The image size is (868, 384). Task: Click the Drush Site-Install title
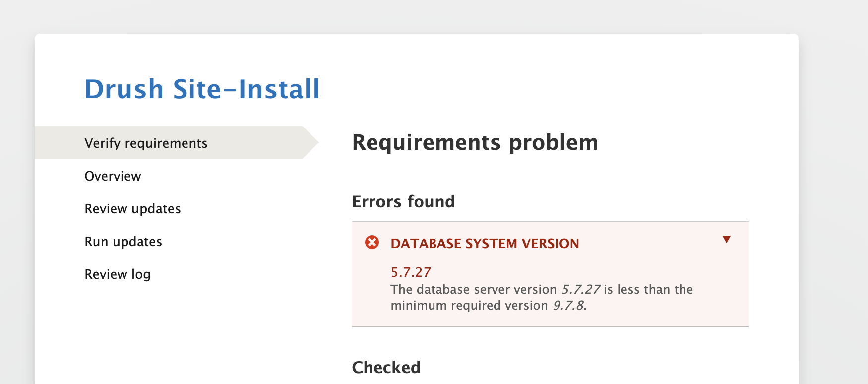(x=202, y=89)
